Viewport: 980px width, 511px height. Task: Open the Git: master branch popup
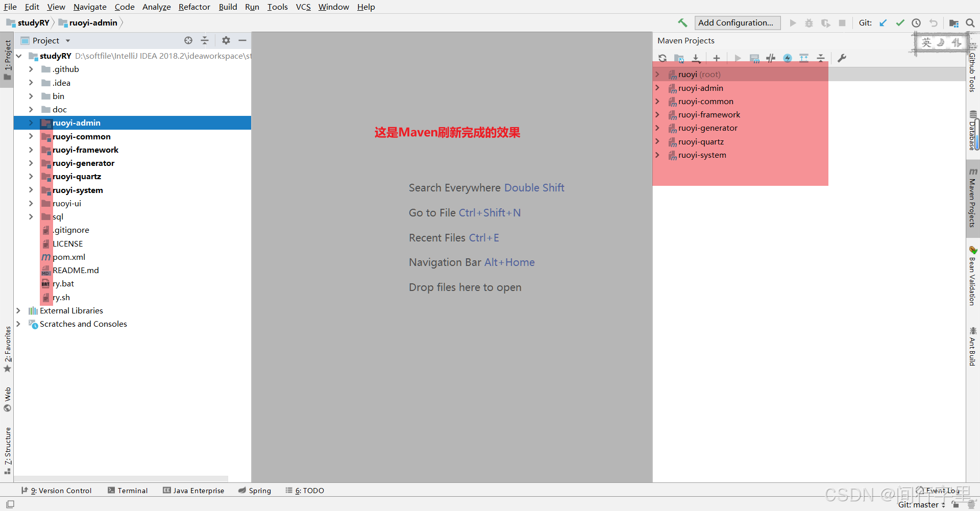click(x=921, y=505)
